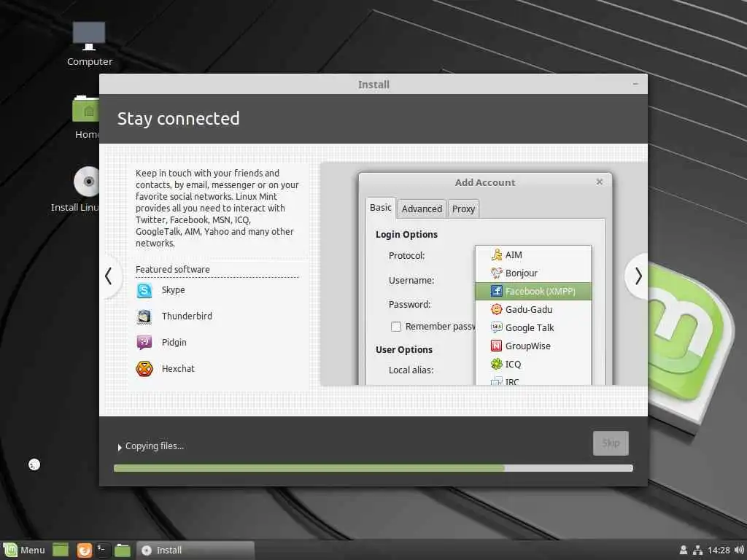This screenshot has height=560, width=747.
Task: Select Facebook (XMPP) protocol entry
Action: tap(533, 291)
